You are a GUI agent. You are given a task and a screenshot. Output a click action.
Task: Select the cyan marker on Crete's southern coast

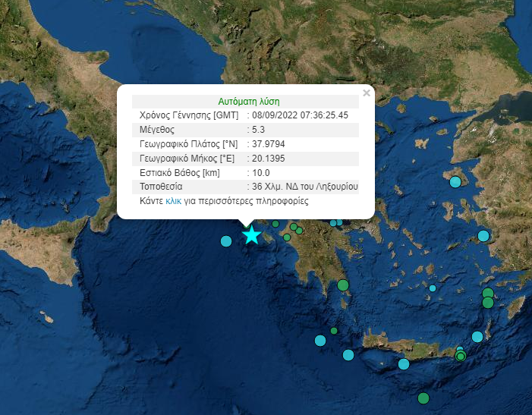click(x=404, y=364)
